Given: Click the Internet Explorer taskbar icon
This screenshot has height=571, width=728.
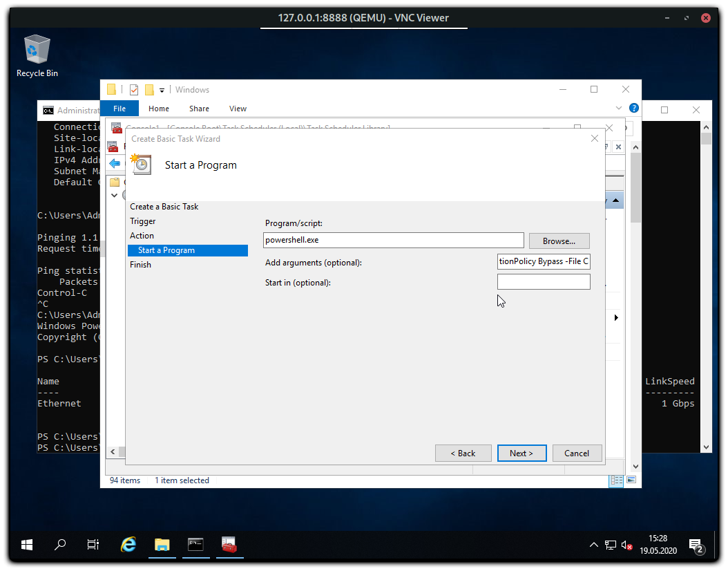Looking at the screenshot, I should click(x=128, y=545).
